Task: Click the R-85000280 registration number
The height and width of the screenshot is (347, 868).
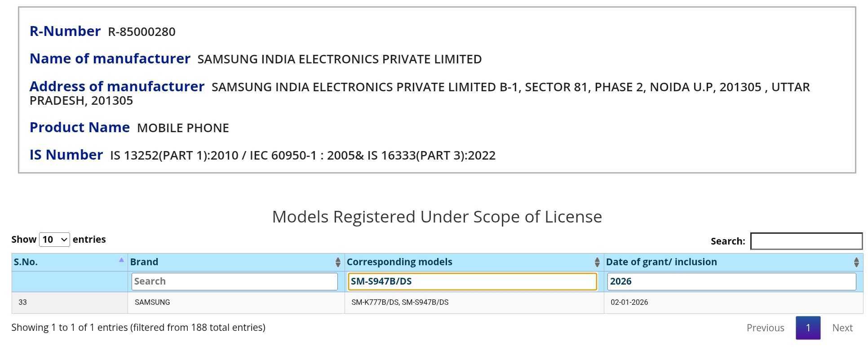Action: [142, 32]
